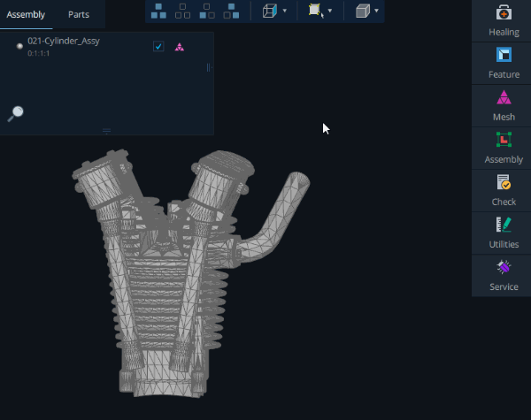Open the wireframe cube view dropdown arrow
The width and height of the screenshot is (531, 420).
point(285,11)
